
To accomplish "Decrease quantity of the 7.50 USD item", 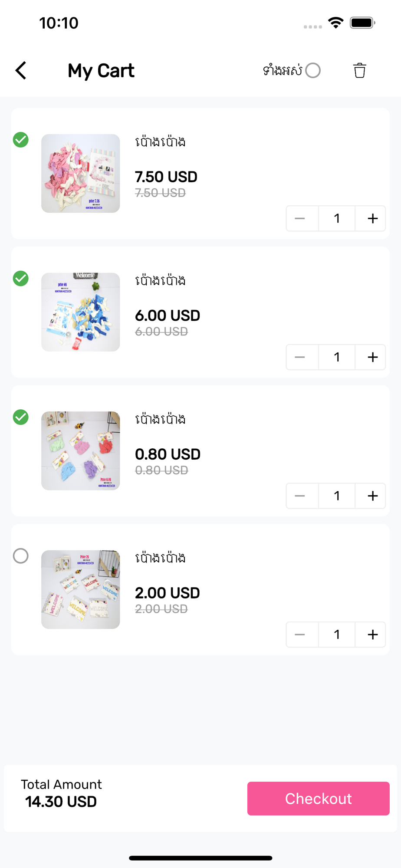I will [x=300, y=218].
